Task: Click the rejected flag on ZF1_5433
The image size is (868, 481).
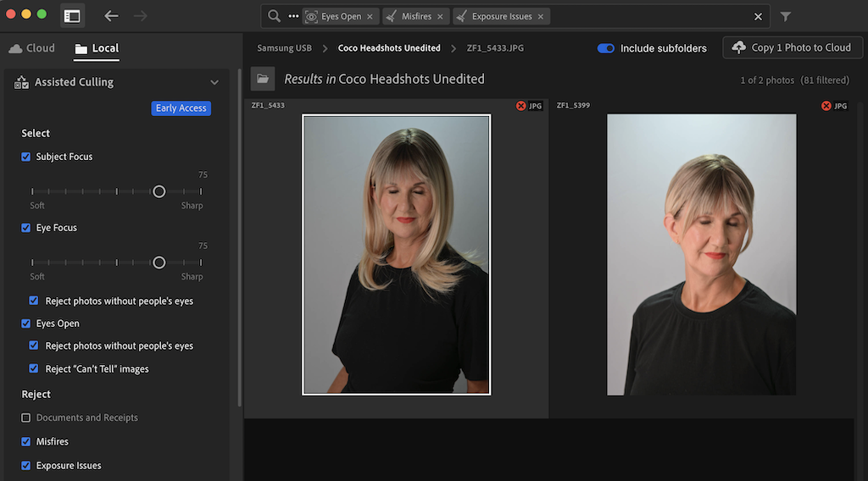Action: [x=521, y=106]
